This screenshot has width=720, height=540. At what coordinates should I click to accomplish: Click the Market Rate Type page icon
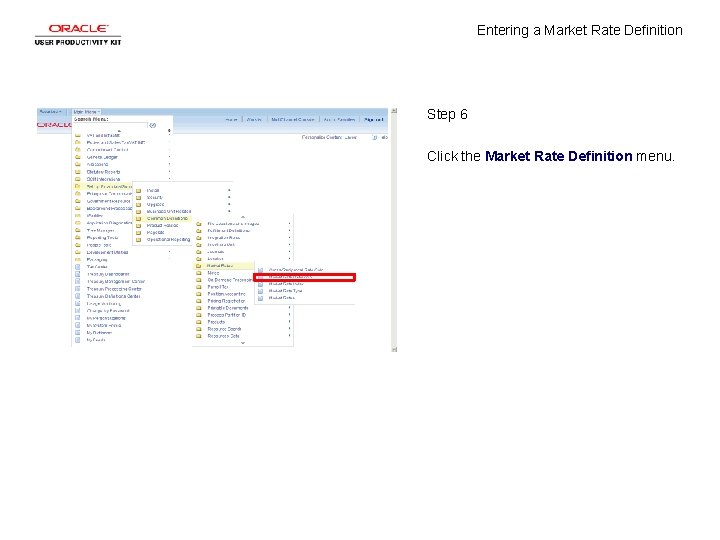point(260,291)
